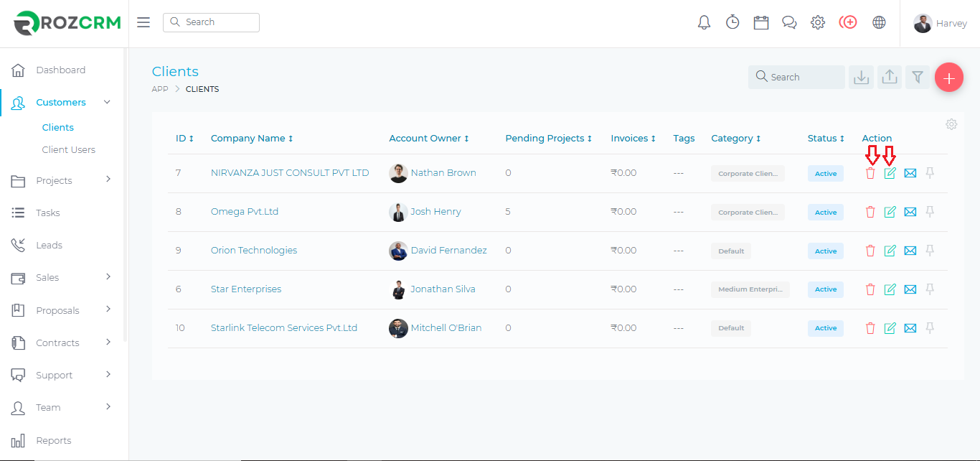This screenshot has width=980, height=461.
Task: Open Client Users submenu item
Action: point(69,149)
